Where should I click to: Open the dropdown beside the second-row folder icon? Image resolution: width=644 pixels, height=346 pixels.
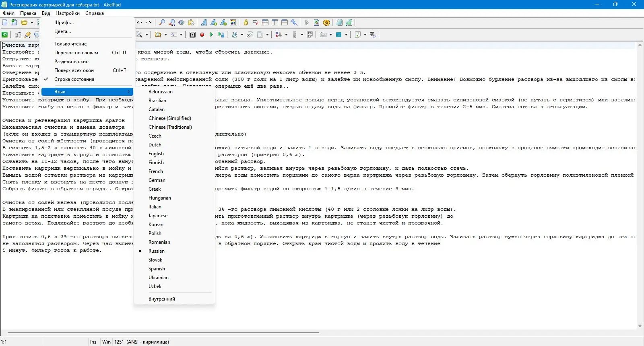(165, 35)
